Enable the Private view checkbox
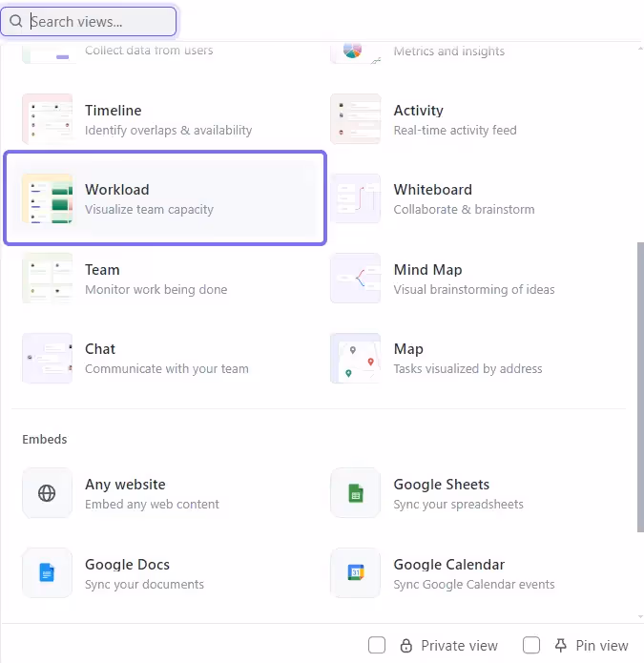Viewport: 644px width, 663px height. click(377, 646)
